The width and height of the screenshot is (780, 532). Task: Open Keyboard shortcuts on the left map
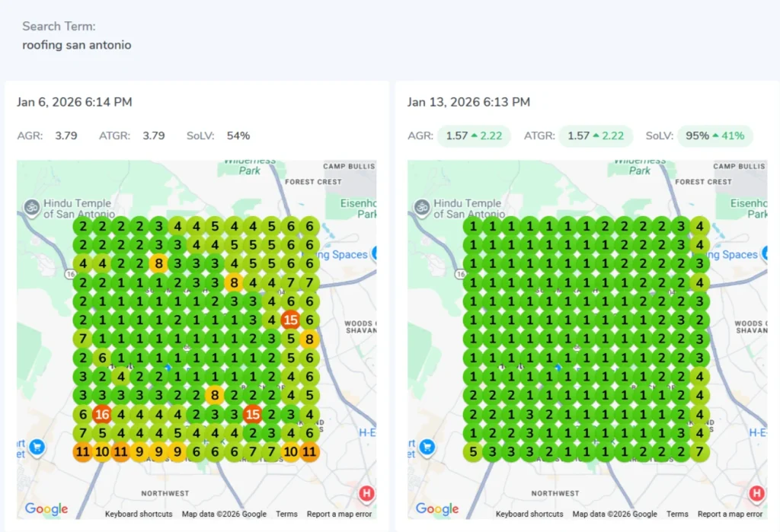[x=139, y=514]
